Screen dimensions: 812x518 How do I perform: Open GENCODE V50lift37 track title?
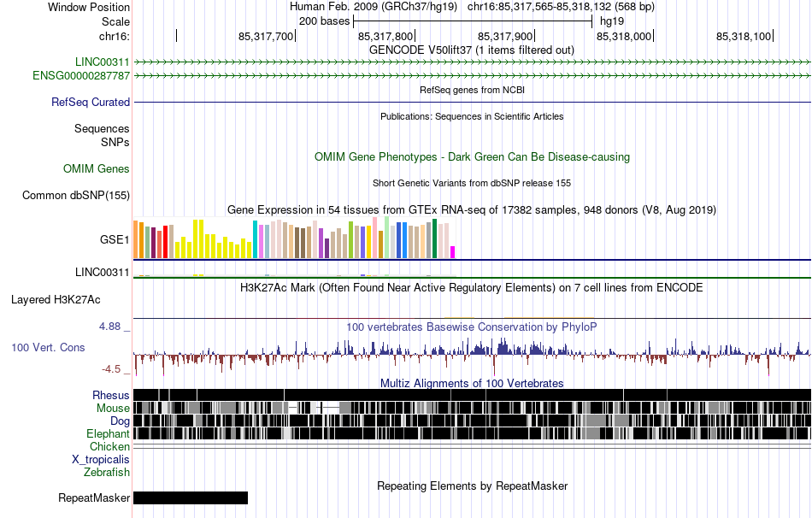pos(472,50)
